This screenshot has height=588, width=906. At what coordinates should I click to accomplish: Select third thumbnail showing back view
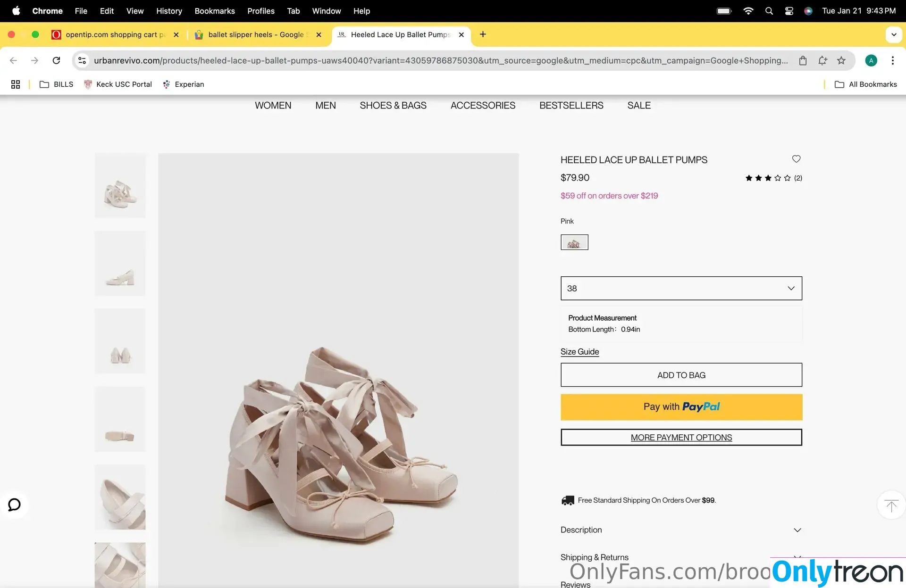coord(120,341)
